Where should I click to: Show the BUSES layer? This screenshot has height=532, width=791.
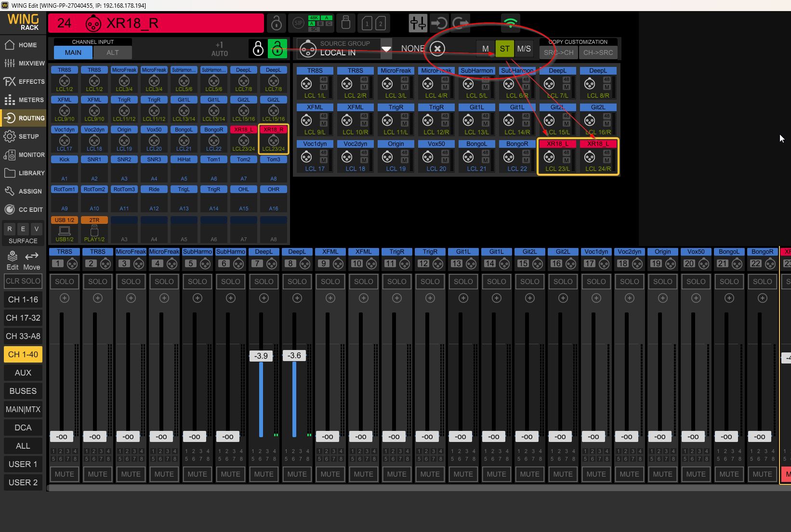click(23, 391)
